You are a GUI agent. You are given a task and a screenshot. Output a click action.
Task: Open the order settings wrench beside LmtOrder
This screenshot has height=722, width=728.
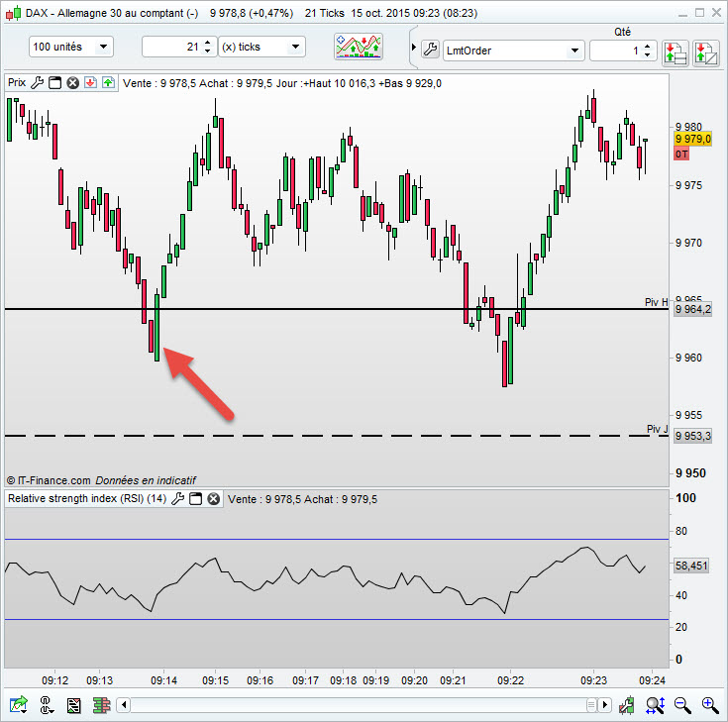[431, 50]
